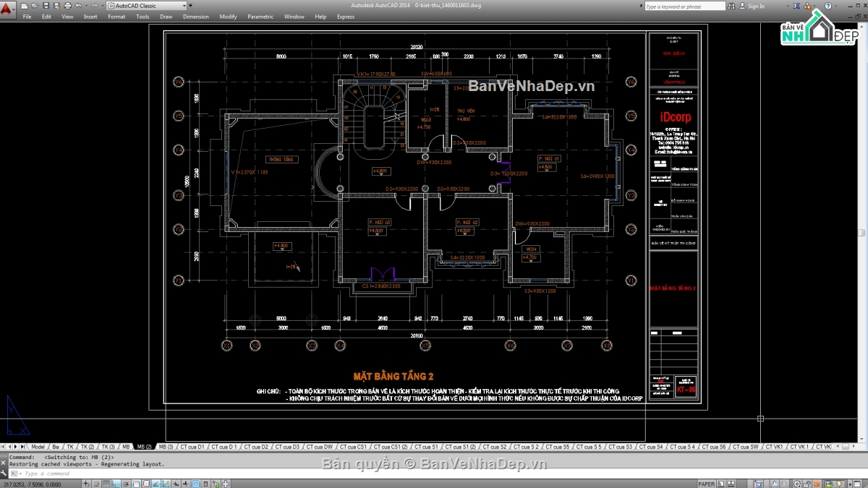
Task: Open the Draw menu
Action: pyautogui.click(x=166, y=17)
